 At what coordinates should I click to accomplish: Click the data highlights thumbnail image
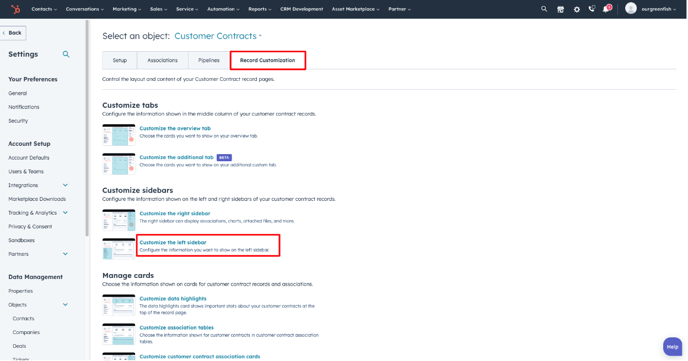coord(119,305)
